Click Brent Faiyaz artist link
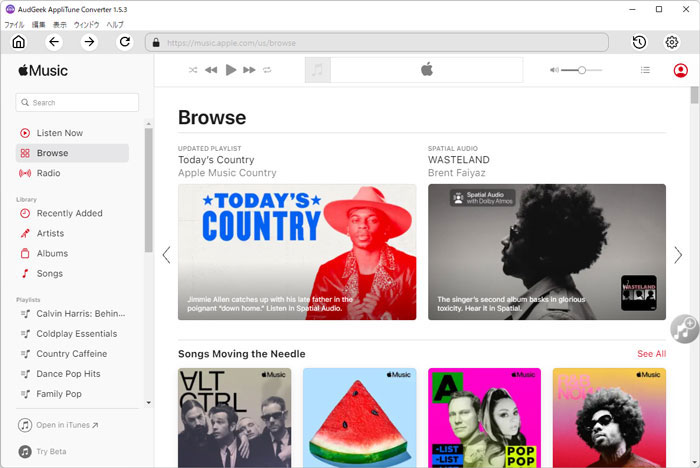Viewport: 700px width, 468px height. [457, 173]
